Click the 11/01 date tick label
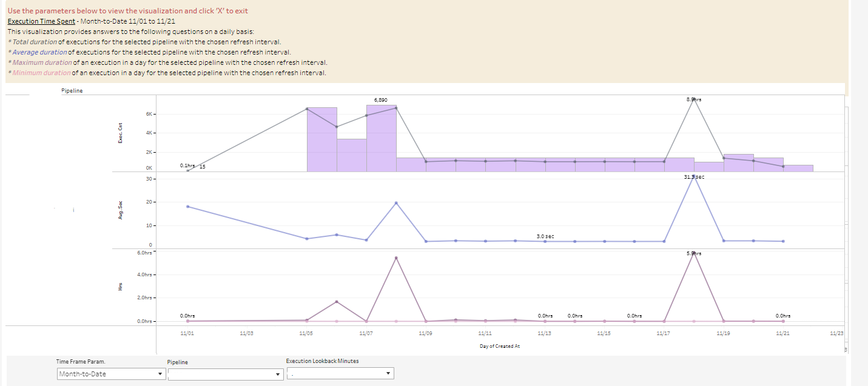868x386 pixels. pyautogui.click(x=187, y=333)
